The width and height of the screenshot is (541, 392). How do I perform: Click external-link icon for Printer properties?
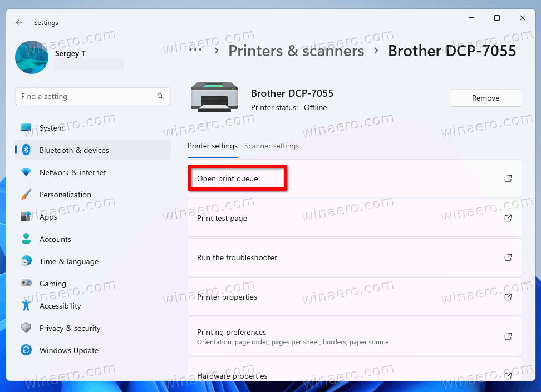coord(508,297)
